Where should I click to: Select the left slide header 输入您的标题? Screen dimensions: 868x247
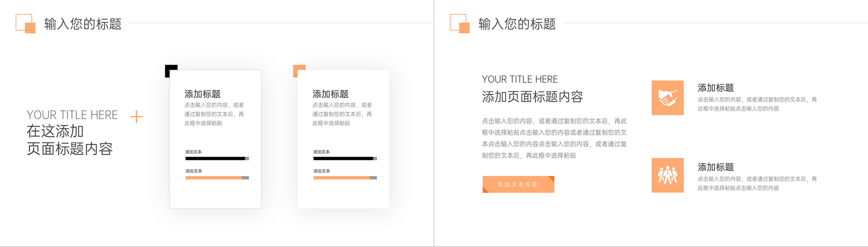[x=83, y=24]
